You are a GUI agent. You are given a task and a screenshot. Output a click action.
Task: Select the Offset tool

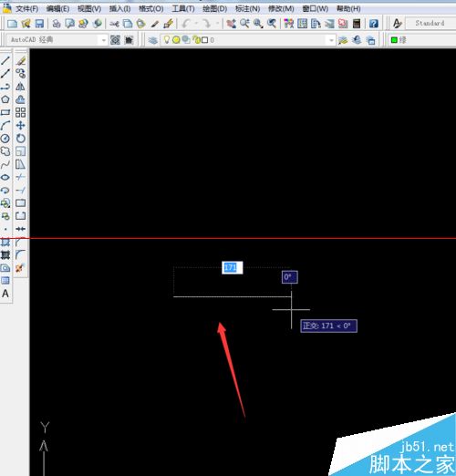point(21,99)
